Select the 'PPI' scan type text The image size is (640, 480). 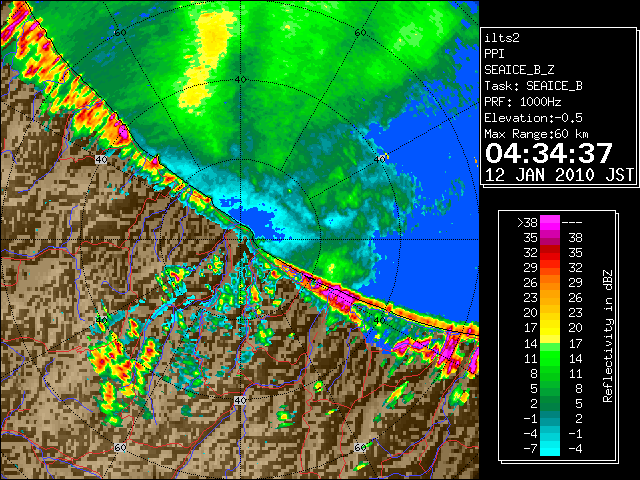(494, 54)
